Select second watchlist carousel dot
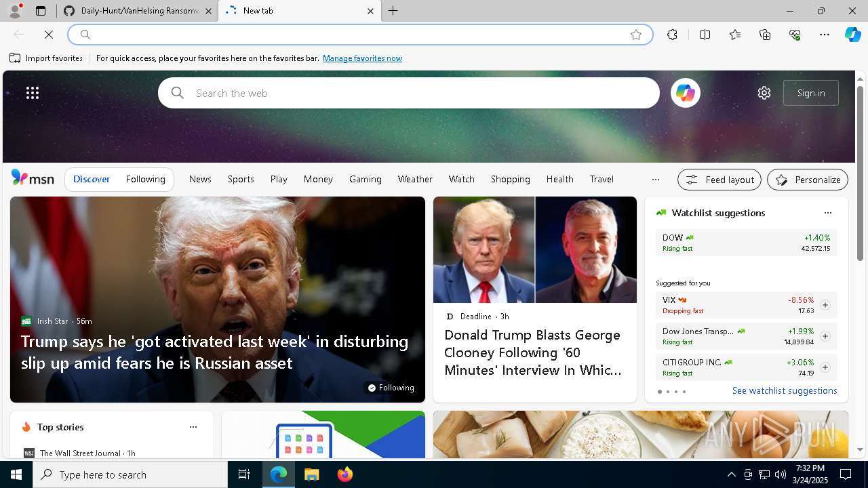Screen dimensions: 868x488 point(667,392)
